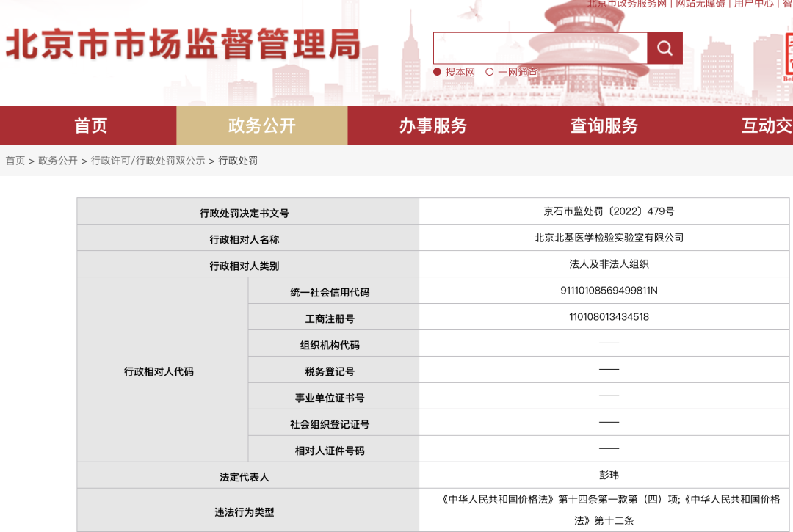Select the 一网通查 radio option
793x532 pixels.
(x=489, y=72)
